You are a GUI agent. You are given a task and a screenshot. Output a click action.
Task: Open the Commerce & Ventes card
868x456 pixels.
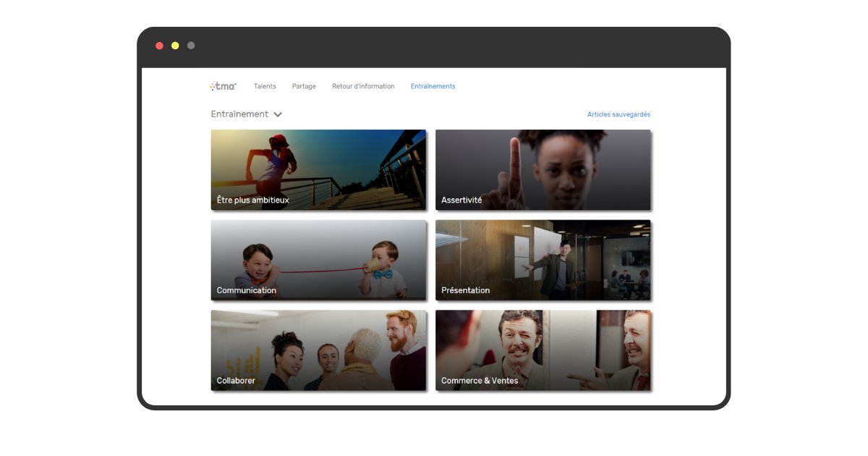[x=542, y=350]
